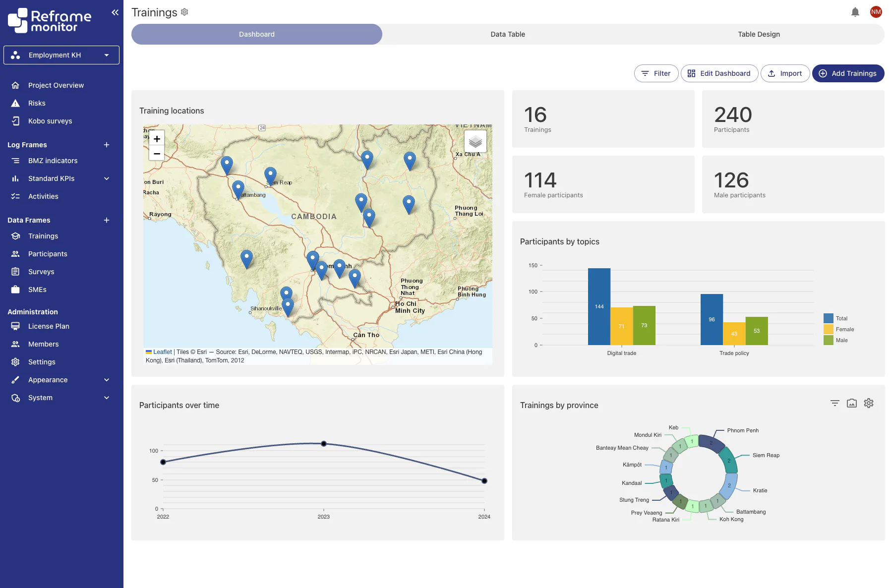Image resolution: width=892 pixels, height=588 pixels.
Task: Open Trainings by province chart settings
Action: tap(869, 403)
